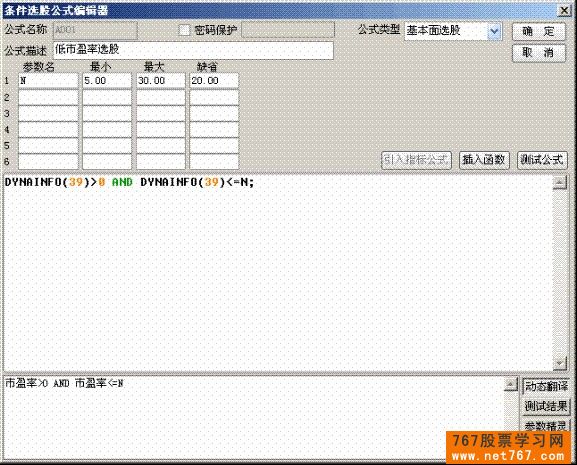Click the 确定 button
This screenshot has width=577, height=465.
coord(538,32)
